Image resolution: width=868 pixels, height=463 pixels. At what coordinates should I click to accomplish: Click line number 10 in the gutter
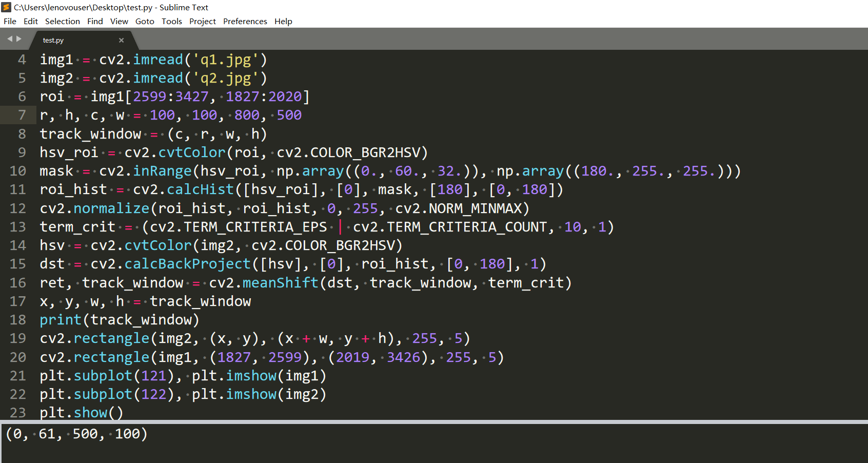pyautogui.click(x=17, y=171)
